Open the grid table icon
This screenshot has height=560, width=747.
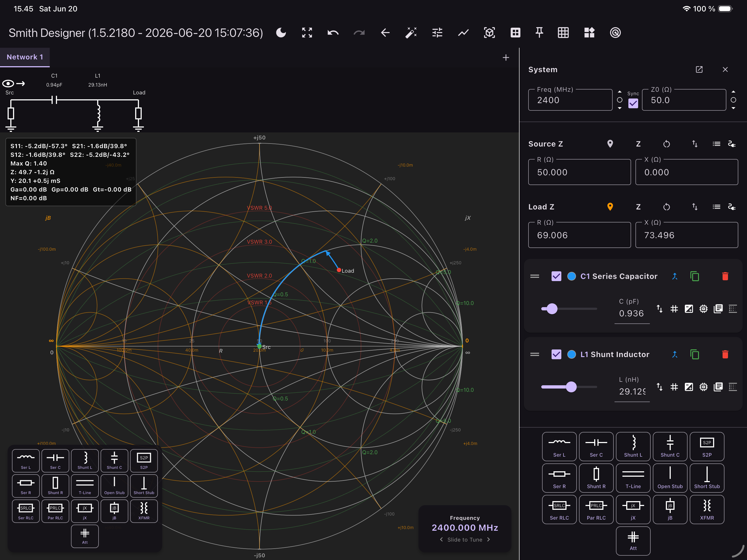pyautogui.click(x=563, y=33)
